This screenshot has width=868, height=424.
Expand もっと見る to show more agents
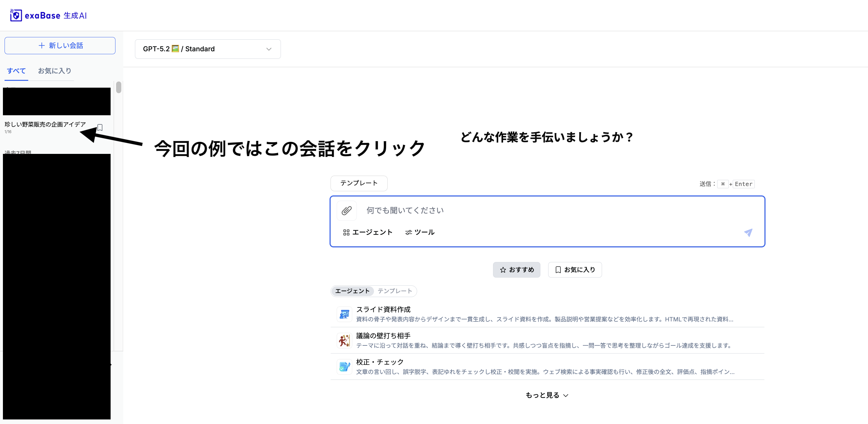click(547, 395)
